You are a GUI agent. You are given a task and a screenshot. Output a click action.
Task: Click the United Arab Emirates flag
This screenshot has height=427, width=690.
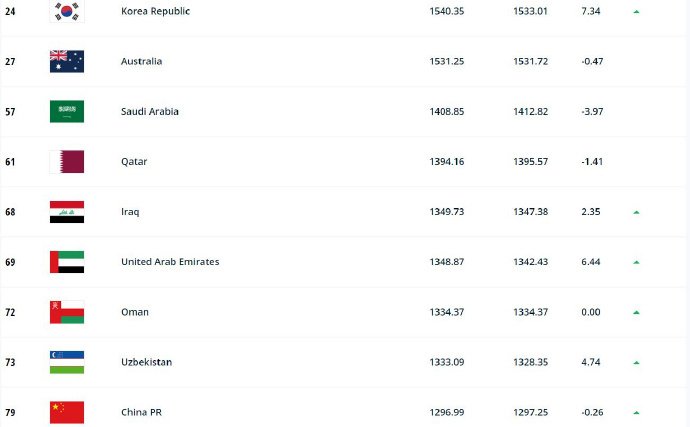67,261
